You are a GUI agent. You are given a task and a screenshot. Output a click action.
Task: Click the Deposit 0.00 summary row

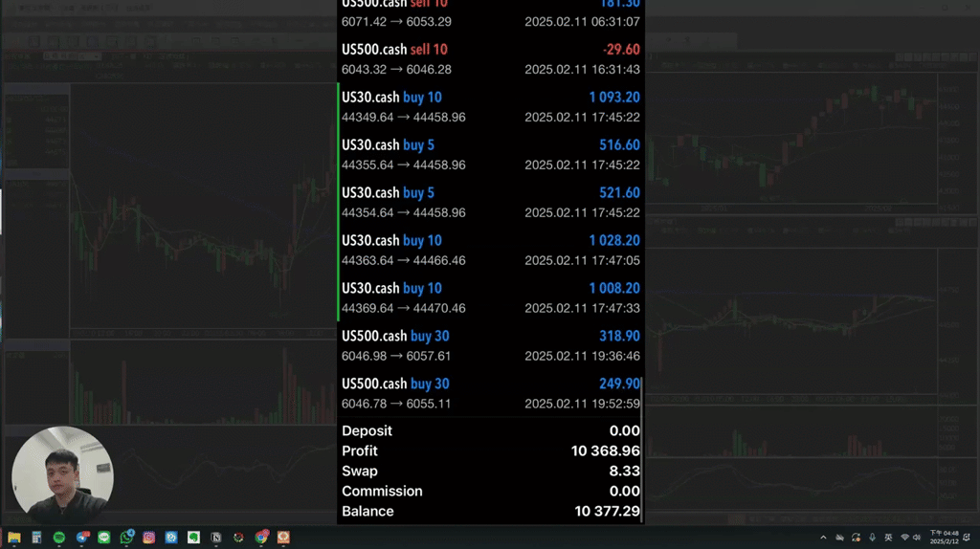(x=491, y=431)
